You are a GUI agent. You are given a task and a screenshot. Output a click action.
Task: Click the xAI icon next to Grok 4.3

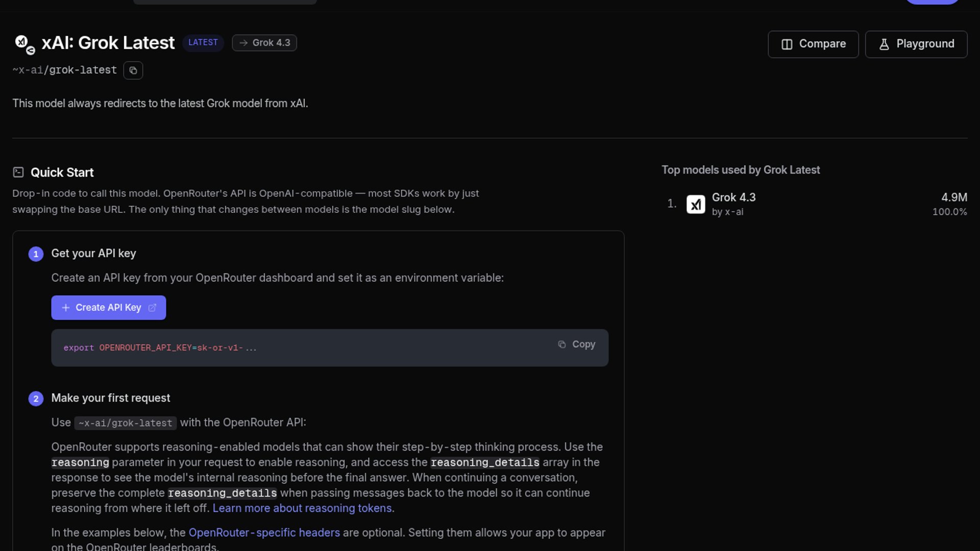pyautogui.click(x=696, y=205)
